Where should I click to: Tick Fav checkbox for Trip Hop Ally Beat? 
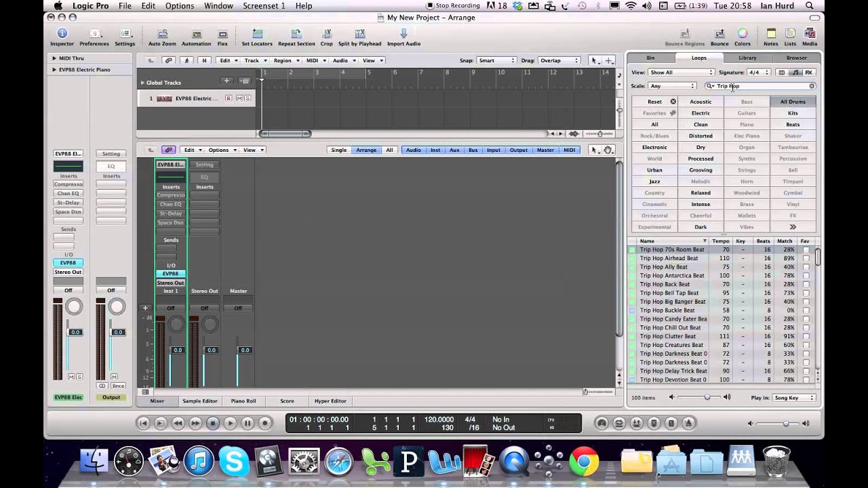[x=806, y=267]
